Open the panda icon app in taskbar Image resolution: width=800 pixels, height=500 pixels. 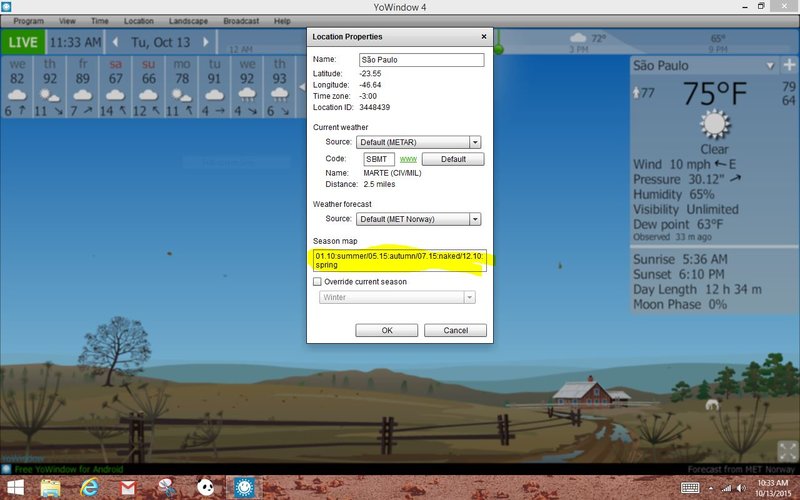(x=205, y=488)
